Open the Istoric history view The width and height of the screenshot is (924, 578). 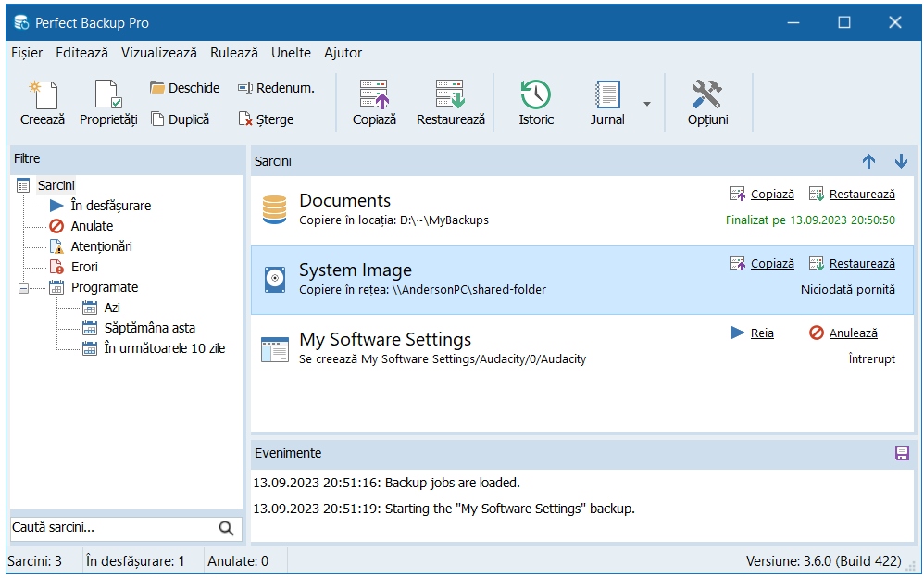point(536,94)
